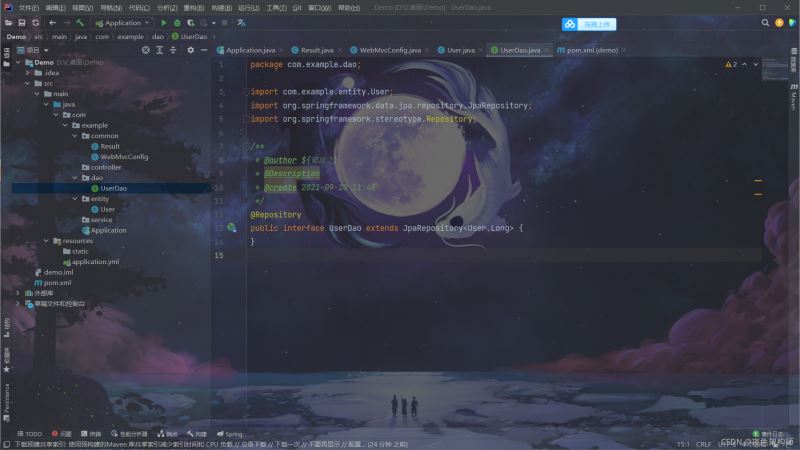Collapse the resources folder

tap(46, 240)
